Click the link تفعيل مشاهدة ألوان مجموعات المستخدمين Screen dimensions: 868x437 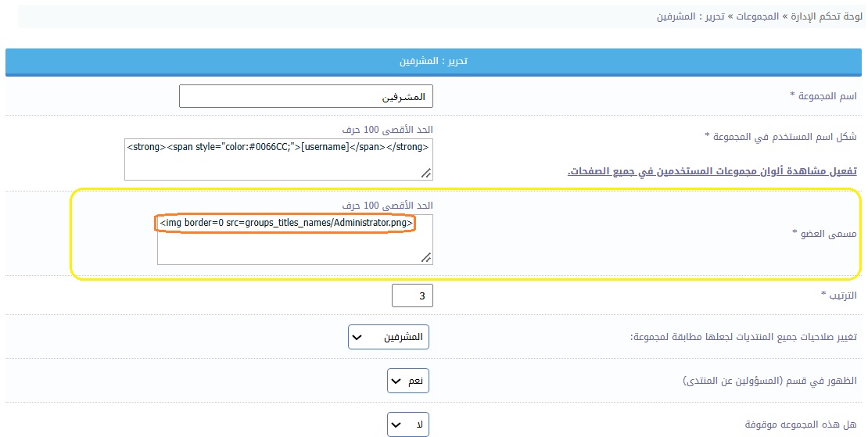pos(712,171)
